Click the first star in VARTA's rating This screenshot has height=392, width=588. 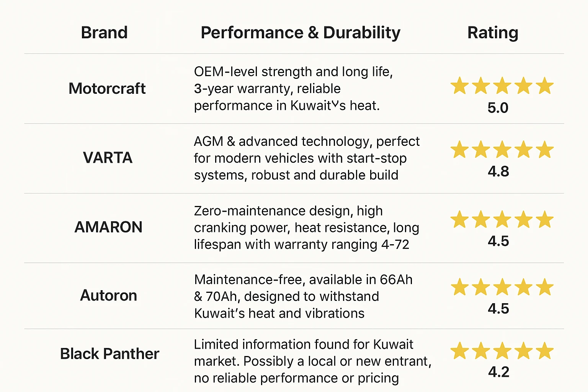click(x=459, y=150)
